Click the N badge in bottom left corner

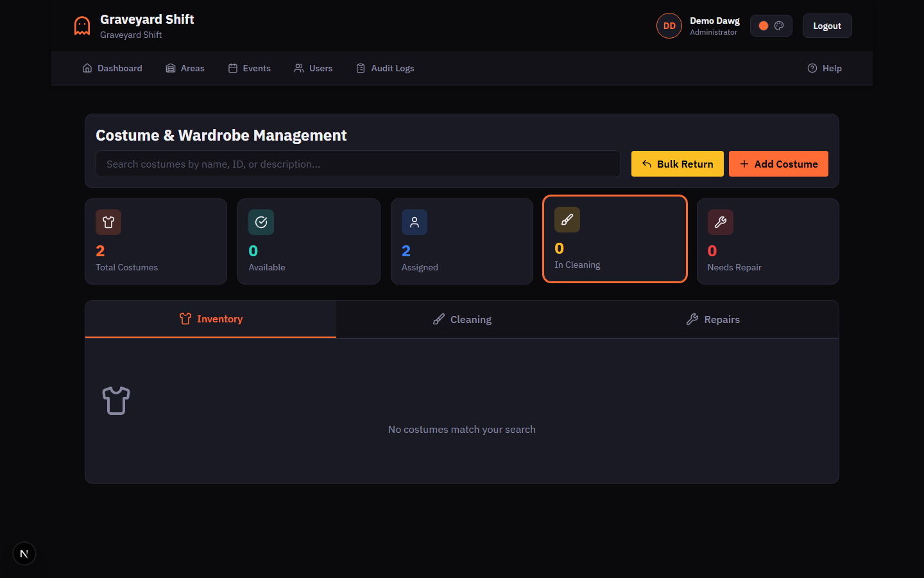pyautogui.click(x=24, y=553)
